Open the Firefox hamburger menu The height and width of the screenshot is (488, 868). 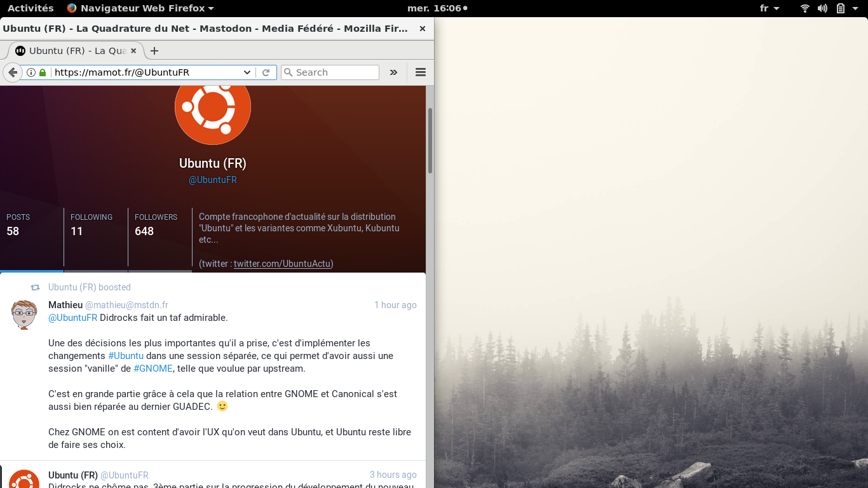point(420,72)
